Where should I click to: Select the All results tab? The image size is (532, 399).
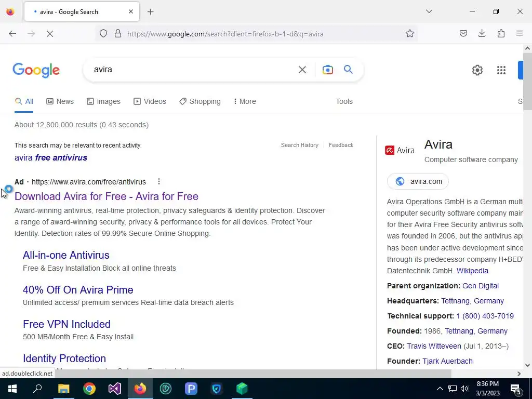[x=24, y=101]
